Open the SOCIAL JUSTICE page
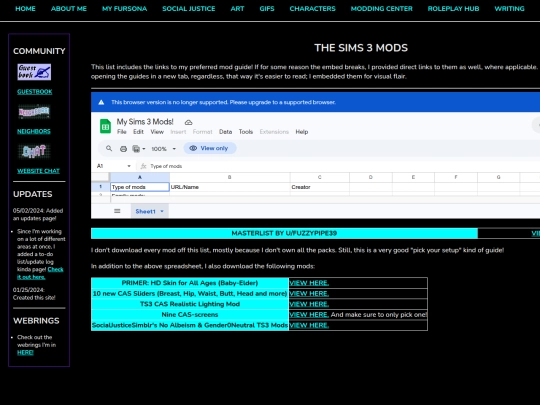 189,9
